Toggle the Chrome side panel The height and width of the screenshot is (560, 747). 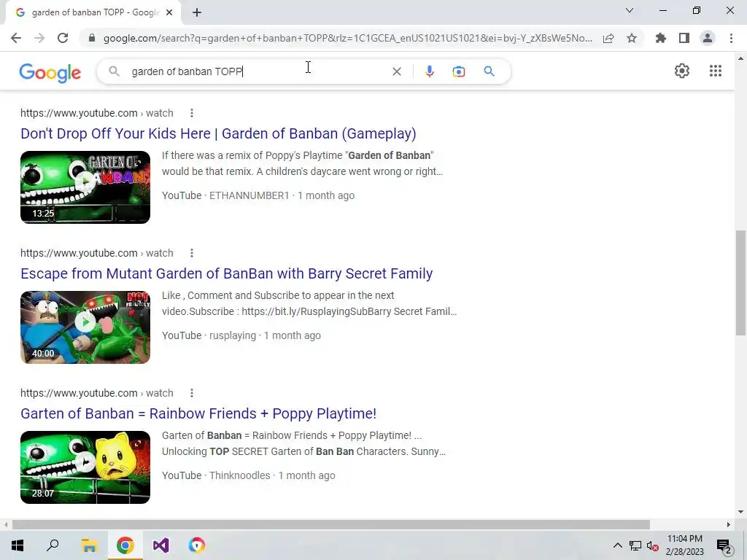[x=684, y=38]
